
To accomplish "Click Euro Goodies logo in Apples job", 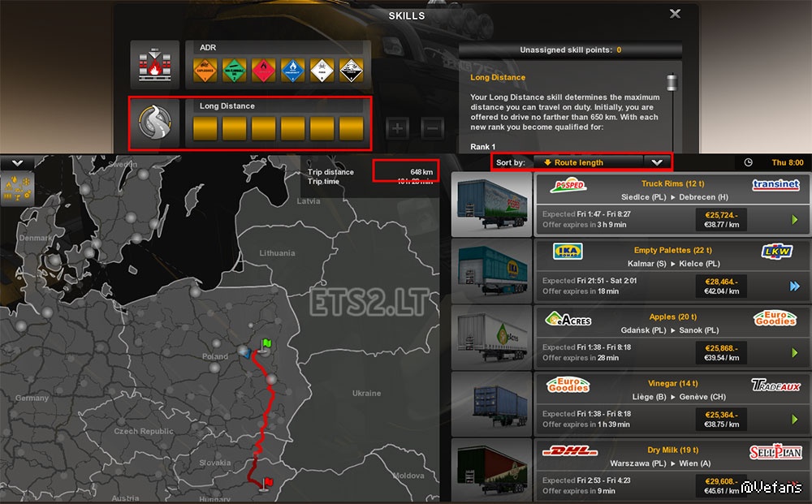I will pyautogui.click(x=775, y=317).
